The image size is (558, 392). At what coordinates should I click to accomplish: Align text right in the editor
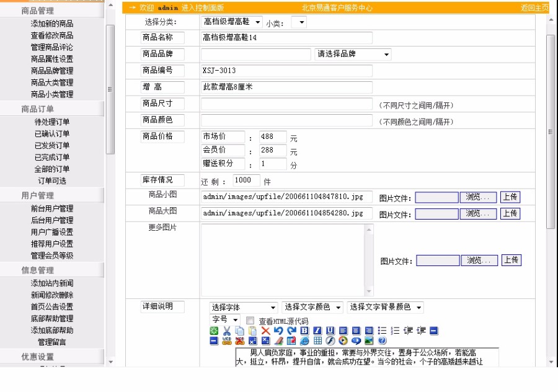tap(369, 331)
